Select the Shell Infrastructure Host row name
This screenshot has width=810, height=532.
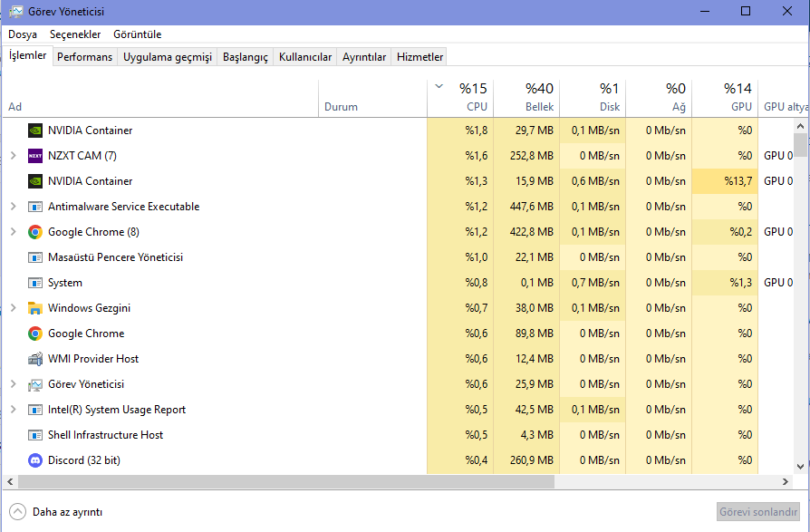pyautogui.click(x=105, y=435)
